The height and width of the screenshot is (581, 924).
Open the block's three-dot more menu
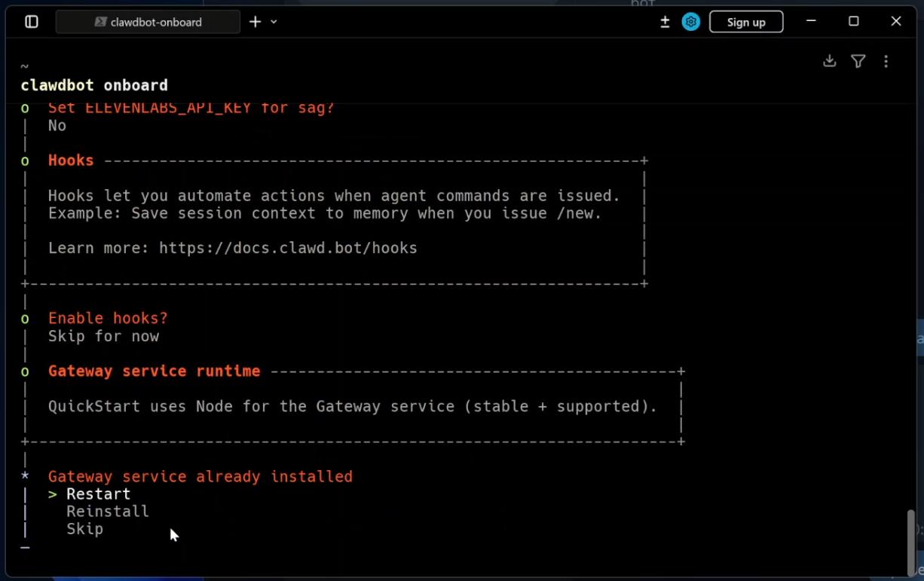(886, 61)
